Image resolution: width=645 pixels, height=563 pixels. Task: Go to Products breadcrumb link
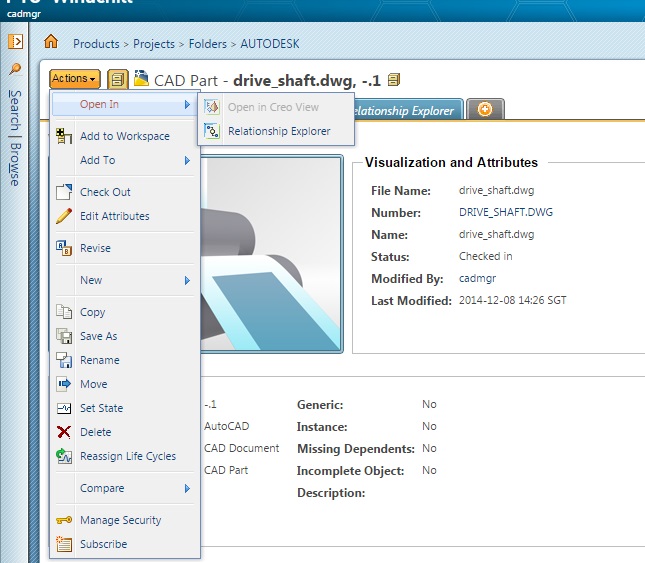tap(96, 44)
